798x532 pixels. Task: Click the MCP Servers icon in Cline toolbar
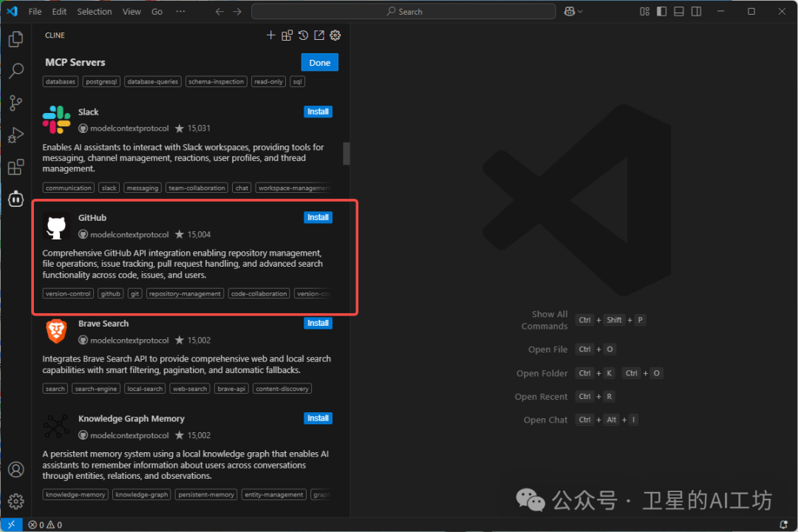(x=287, y=35)
